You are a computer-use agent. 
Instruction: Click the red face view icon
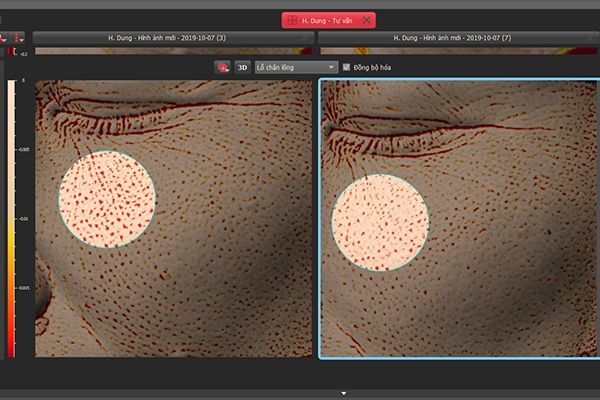coord(222,68)
